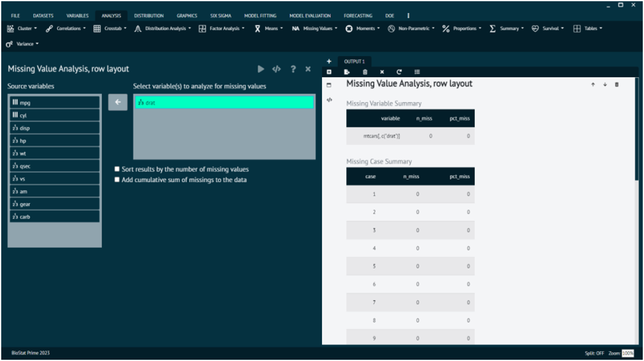Select the carb source variable
Image resolution: width=644 pixels, height=361 pixels.
(x=55, y=217)
